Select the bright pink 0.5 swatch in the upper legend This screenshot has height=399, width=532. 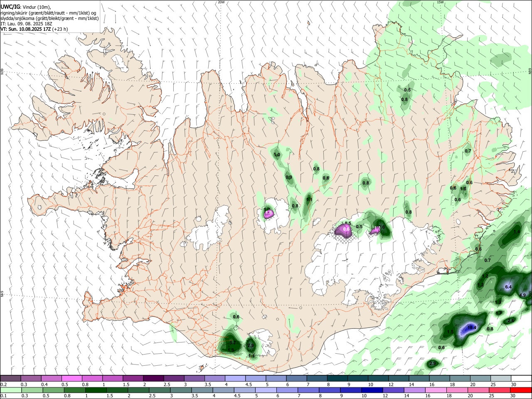click(x=71, y=378)
